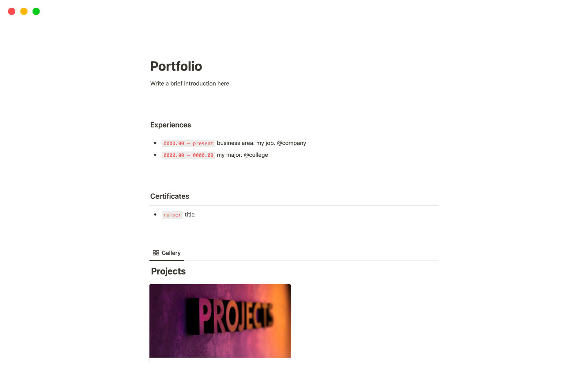Screen dimensions: 588x368
Task: Select the '0000.00 – 0000.00' code snippet
Action: coord(188,155)
